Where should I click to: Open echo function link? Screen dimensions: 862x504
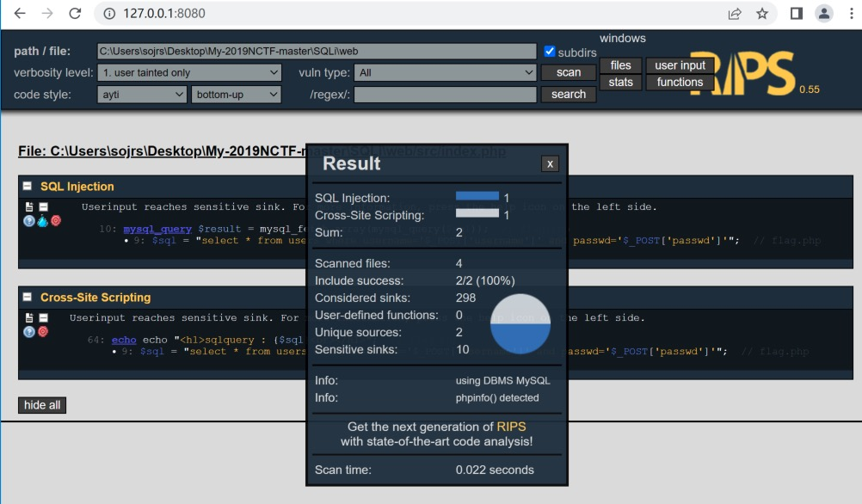pyautogui.click(x=124, y=340)
